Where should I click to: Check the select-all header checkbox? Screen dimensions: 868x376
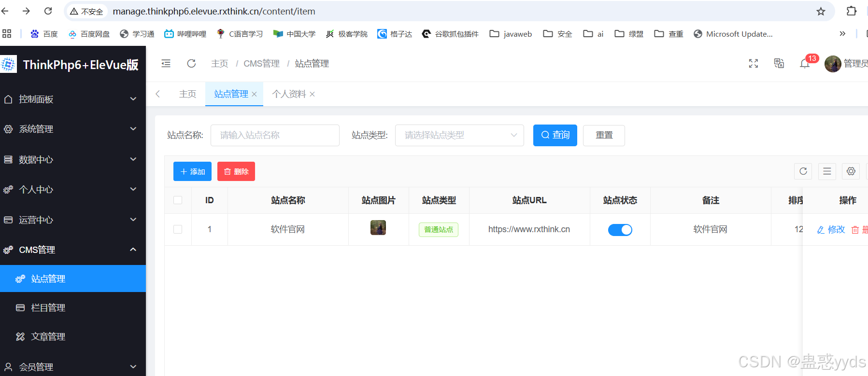(178, 200)
